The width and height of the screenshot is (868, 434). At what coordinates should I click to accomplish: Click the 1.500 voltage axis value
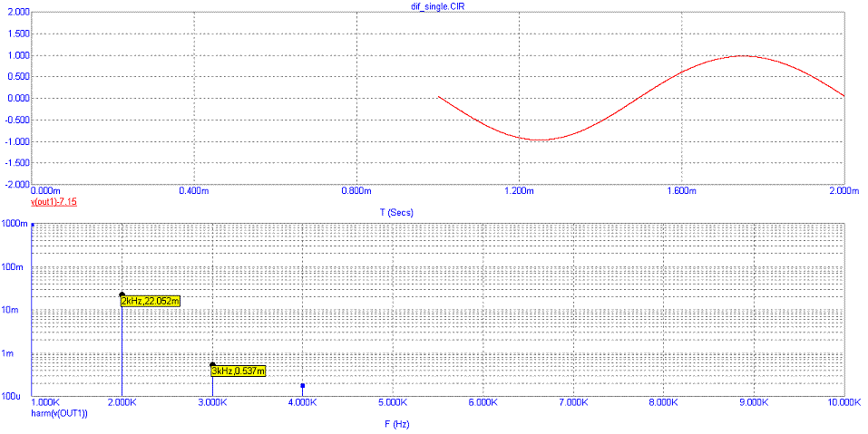click(18, 34)
